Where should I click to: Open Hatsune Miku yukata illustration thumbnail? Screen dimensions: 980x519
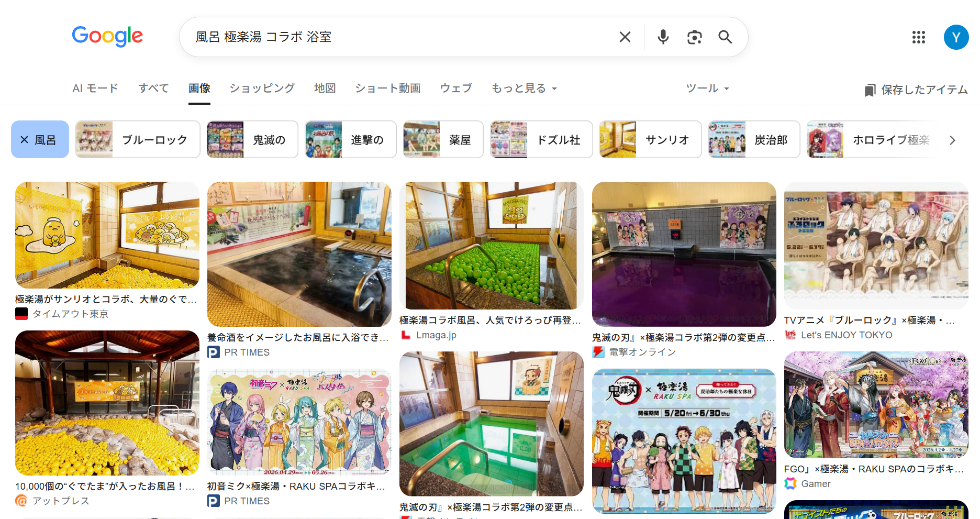click(x=299, y=422)
